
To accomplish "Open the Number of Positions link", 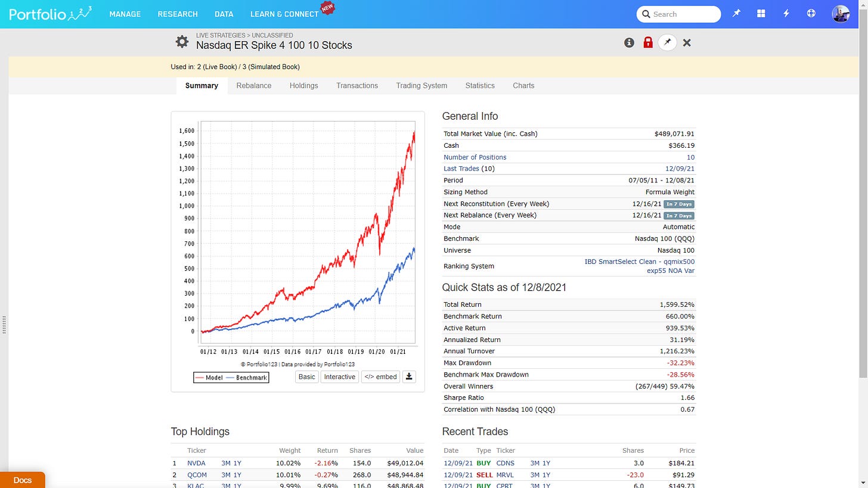I will pos(475,157).
